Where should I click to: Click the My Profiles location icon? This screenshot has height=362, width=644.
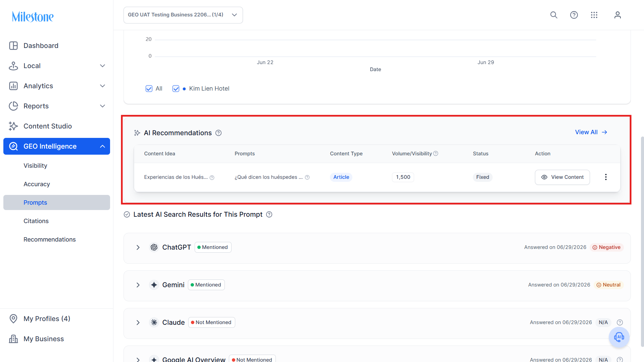click(13, 319)
